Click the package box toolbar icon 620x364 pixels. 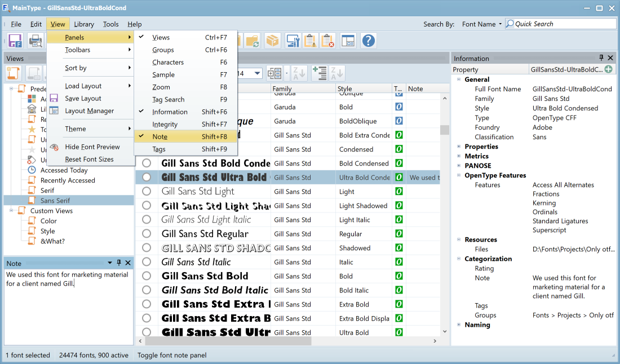coord(272,41)
